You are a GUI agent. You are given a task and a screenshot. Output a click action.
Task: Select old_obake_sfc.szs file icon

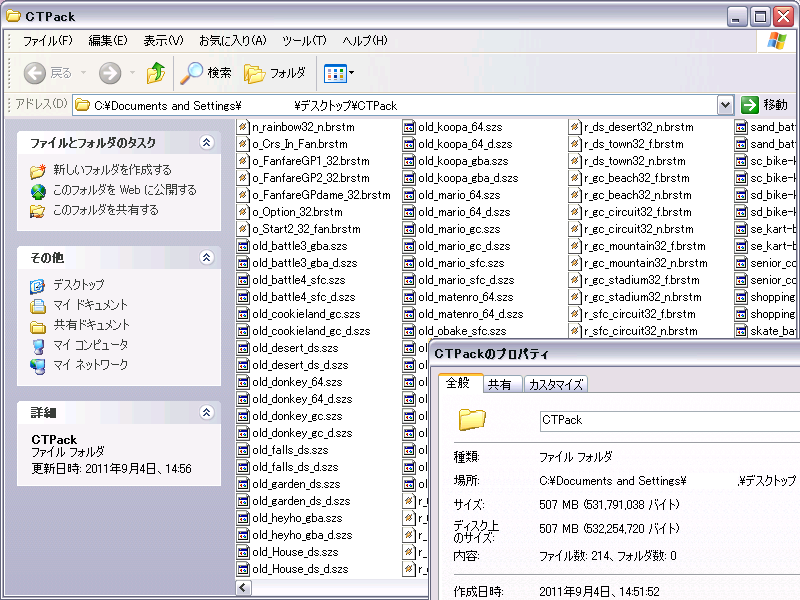tap(409, 331)
